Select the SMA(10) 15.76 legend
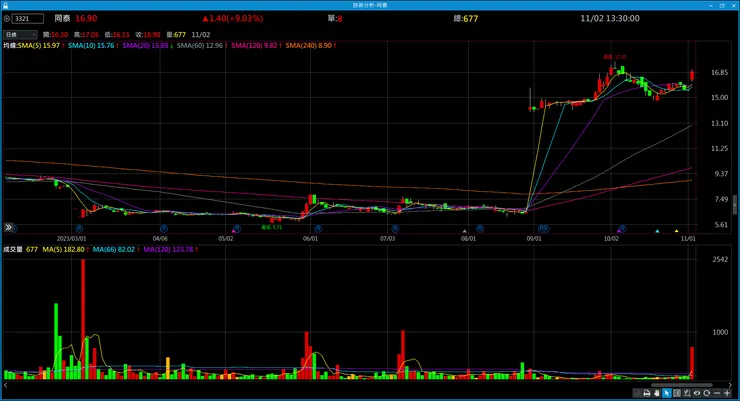This screenshot has width=740, height=401. [93, 46]
